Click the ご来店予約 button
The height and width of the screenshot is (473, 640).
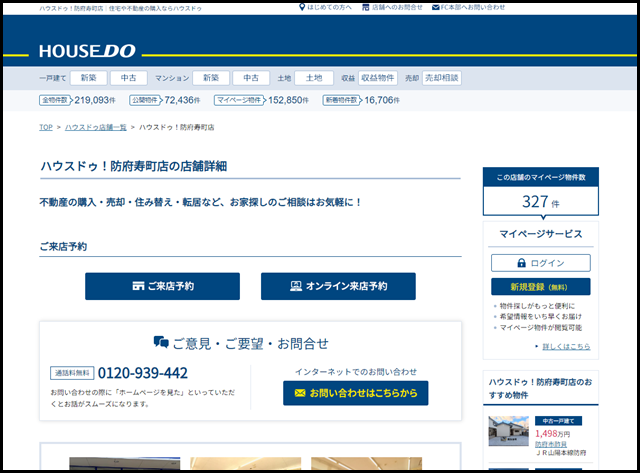click(162, 286)
